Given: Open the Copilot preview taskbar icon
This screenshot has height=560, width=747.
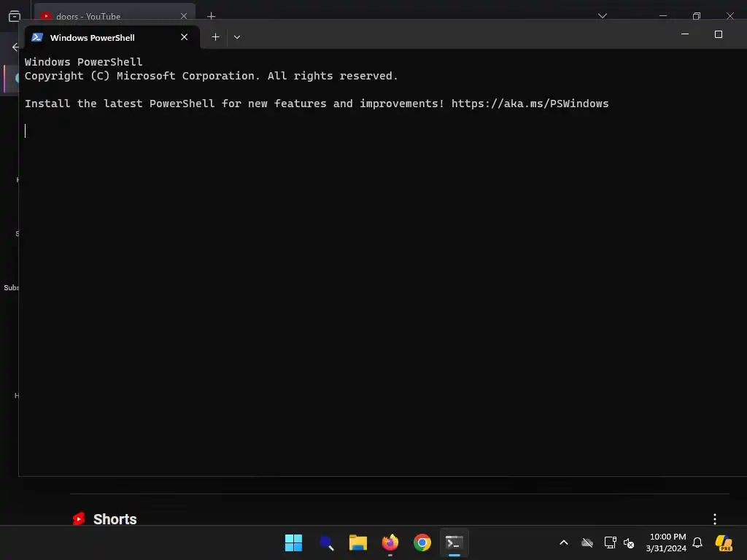Looking at the screenshot, I should (724, 542).
